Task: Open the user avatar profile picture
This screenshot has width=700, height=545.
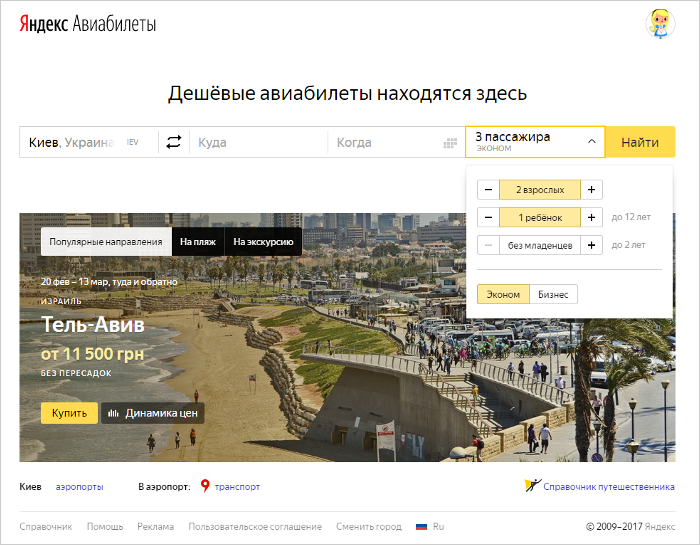Action: pos(660,24)
